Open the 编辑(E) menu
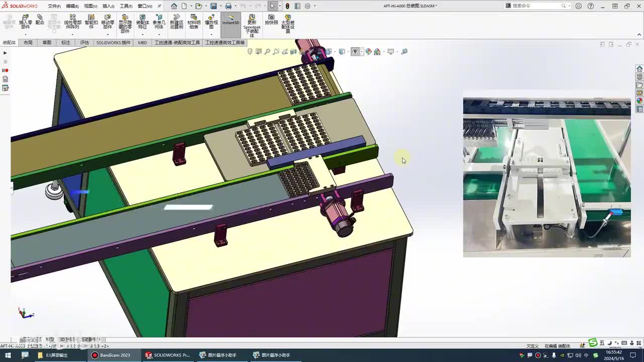 coord(72,6)
